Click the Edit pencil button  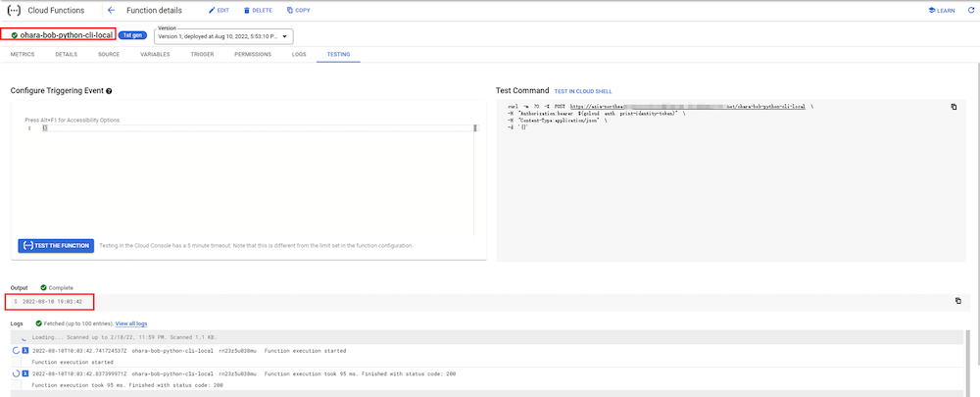pos(219,10)
